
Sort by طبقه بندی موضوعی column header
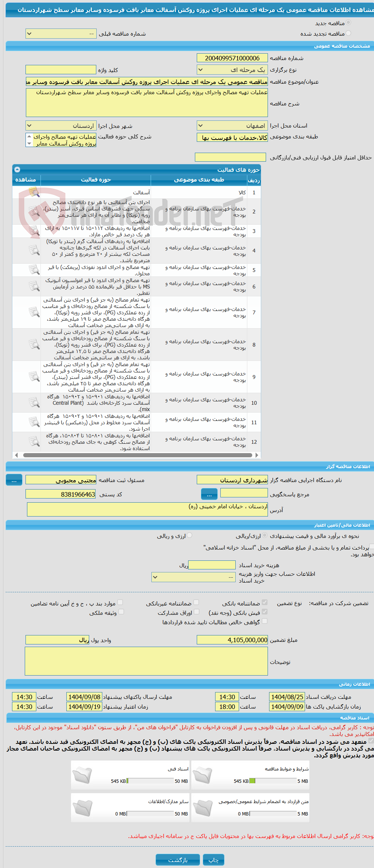pos(199,180)
